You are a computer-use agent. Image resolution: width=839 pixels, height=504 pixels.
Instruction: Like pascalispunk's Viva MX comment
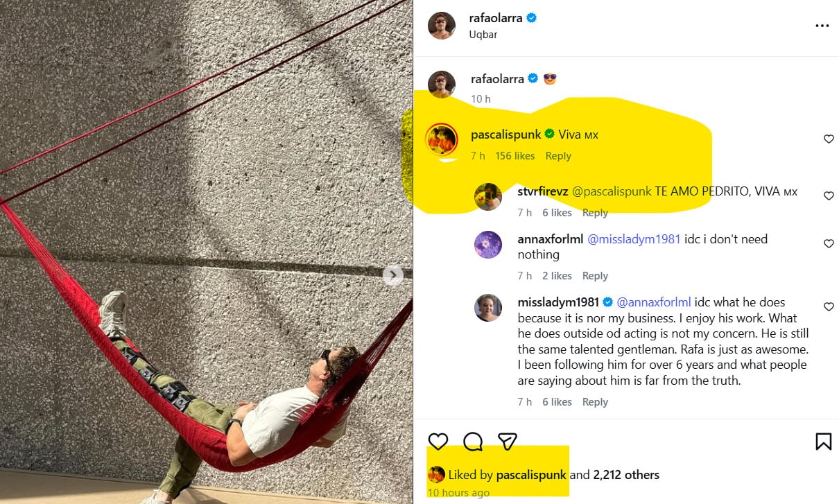click(829, 139)
